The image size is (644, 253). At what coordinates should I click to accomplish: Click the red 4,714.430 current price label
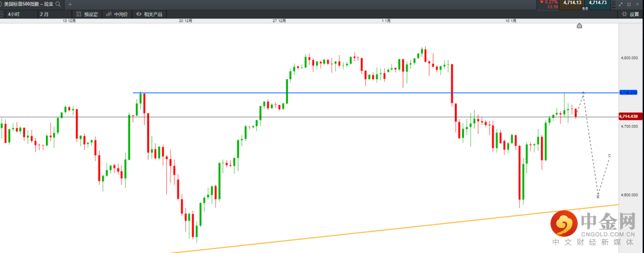629,117
